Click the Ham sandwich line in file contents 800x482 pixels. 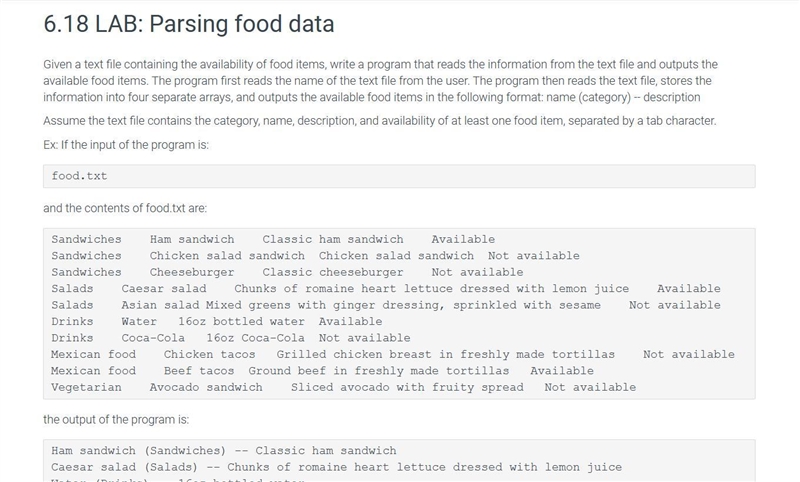click(273, 239)
